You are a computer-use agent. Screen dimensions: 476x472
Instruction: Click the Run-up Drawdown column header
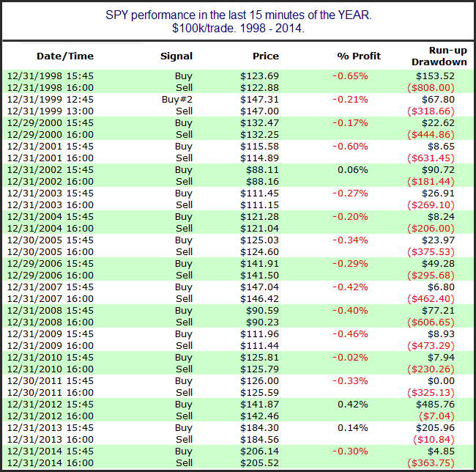click(x=439, y=56)
